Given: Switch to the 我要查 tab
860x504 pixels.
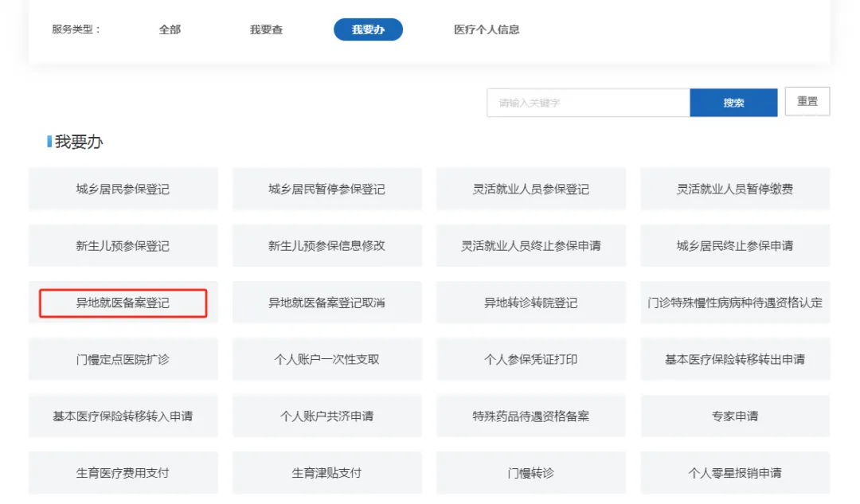Looking at the screenshot, I should pos(266,29).
